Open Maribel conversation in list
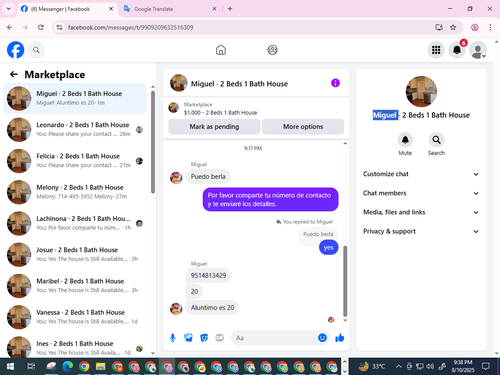Image resolution: width=500 pixels, height=375 pixels. click(75, 286)
